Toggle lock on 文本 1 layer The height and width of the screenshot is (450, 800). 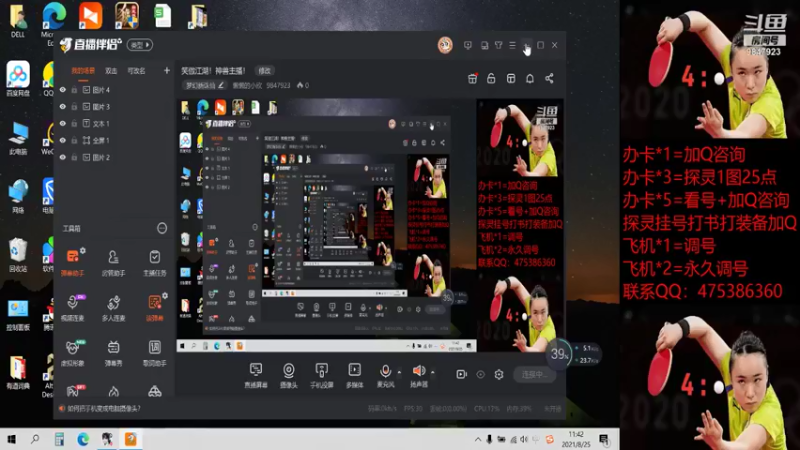point(74,123)
